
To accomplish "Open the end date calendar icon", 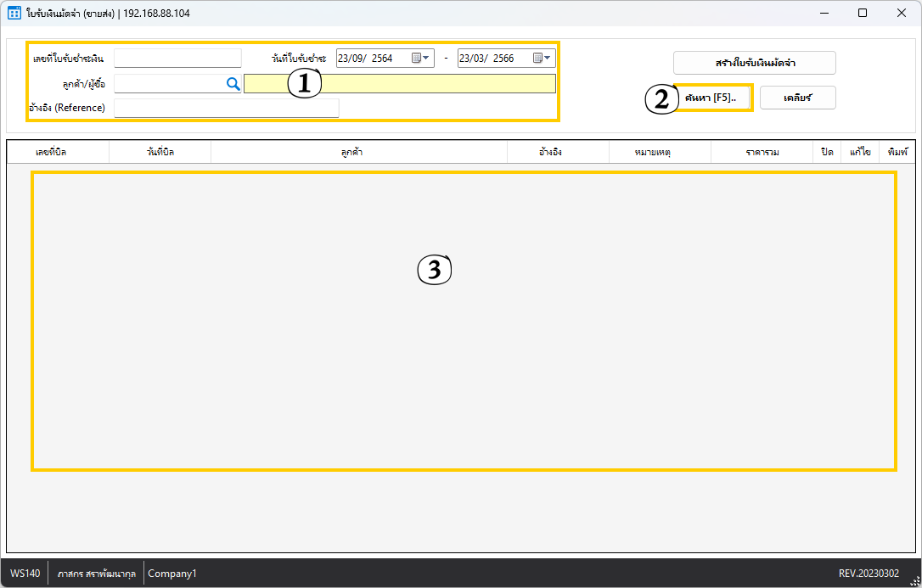I will (x=537, y=59).
